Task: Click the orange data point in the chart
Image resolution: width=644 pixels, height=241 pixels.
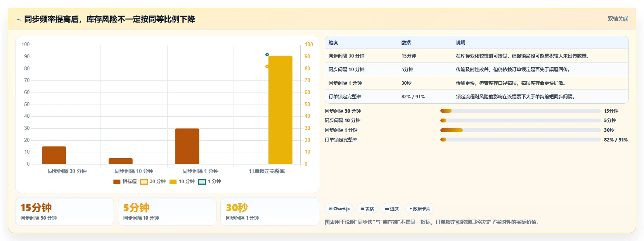Action: pos(267,66)
